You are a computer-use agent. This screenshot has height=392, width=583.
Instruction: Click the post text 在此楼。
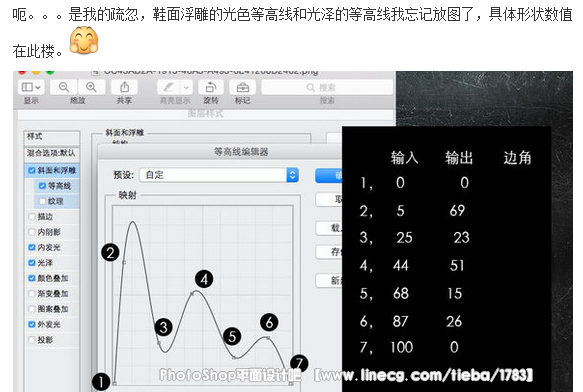(38, 51)
